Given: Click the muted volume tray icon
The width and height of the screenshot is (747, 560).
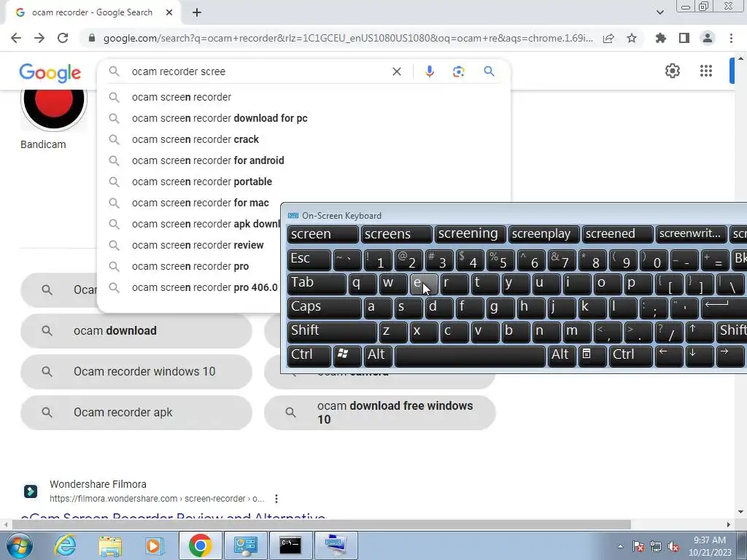Looking at the screenshot, I should point(673,547).
